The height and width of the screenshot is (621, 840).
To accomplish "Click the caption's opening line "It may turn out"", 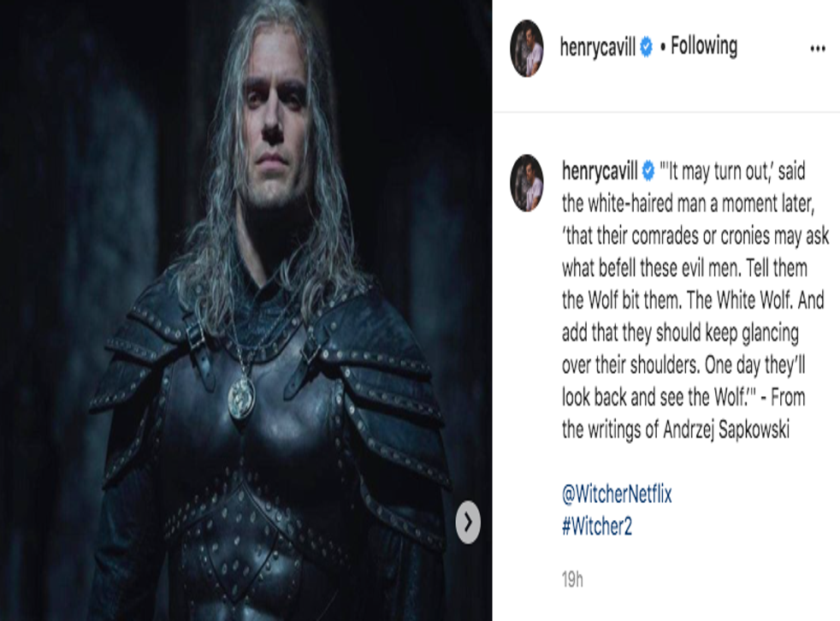I will tap(716, 171).
